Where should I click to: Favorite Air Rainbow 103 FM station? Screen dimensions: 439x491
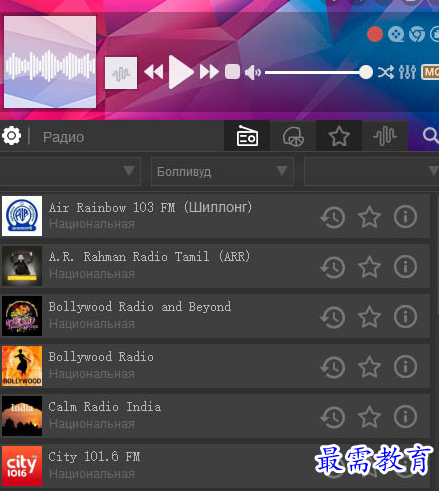click(369, 217)
